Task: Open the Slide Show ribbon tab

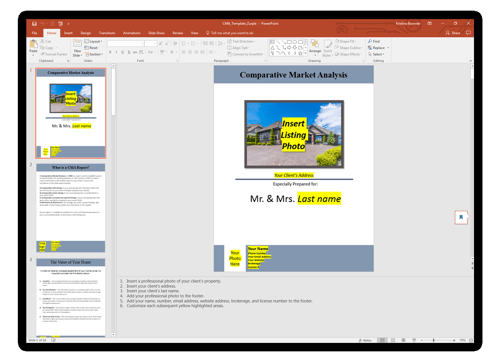Action: coord(156,33)
